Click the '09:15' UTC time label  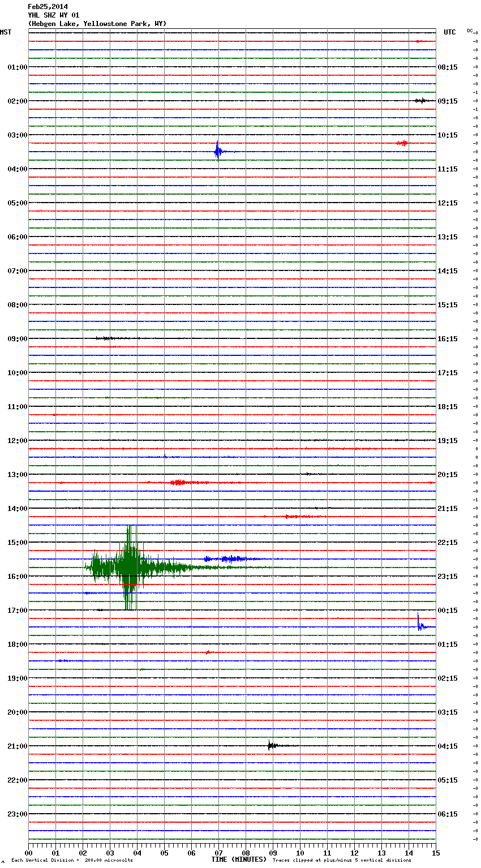pyautogui.click(x=448, y=101)
